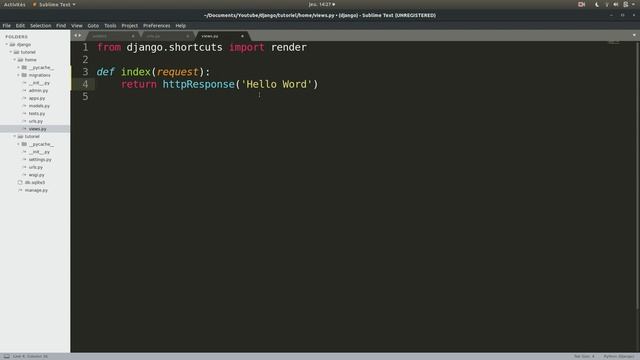Image resolution: width=640 pixels, height=360 pixels.
Task: Open models.py in the sidebar
Action: pyautogui.click(x=39, y=106)
